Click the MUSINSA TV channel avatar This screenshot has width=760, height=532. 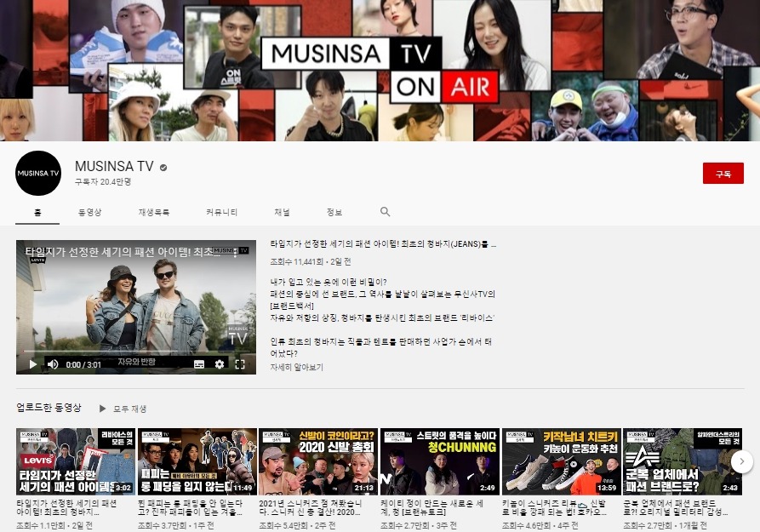(x=38, y=174)
